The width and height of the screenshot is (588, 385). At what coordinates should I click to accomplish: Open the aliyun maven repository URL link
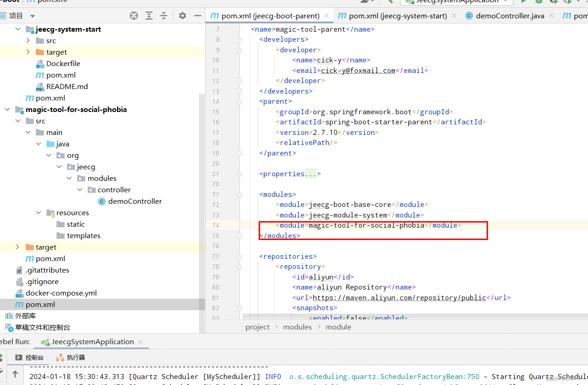click(399, 297)
